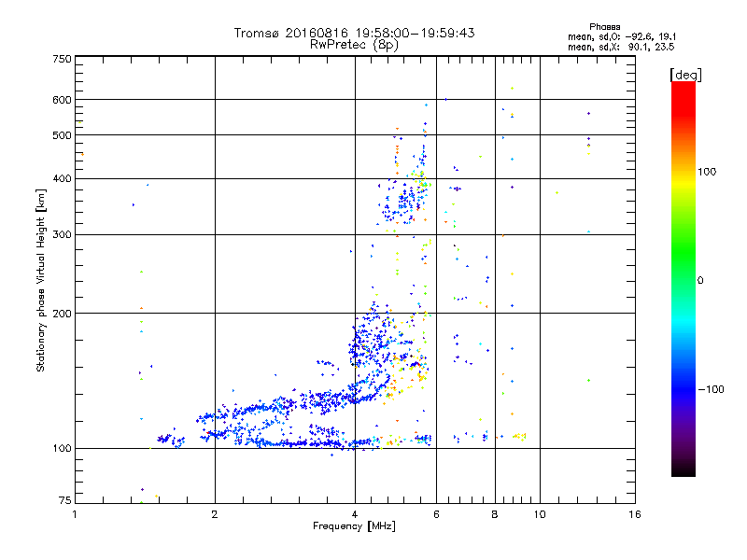Viewport: 747px width, 560px height.
Task: Click the plot title 'Tromsø 20160816 19:58:00-19:59:43'
Action: 354,33
